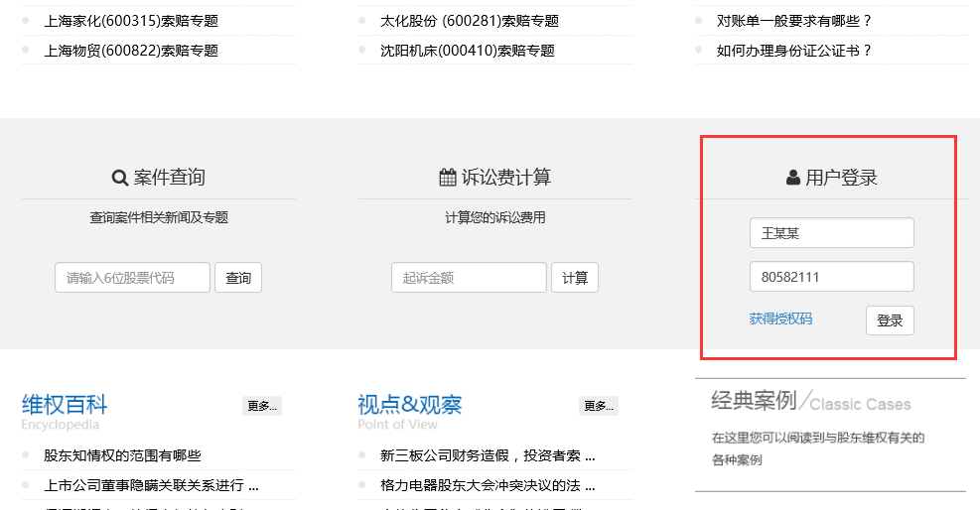Image resolution: width=980 pixels, height=510 pixels.
Task: Click the magnifier icon beside 案件查询
Action: [x=120, y=179]
